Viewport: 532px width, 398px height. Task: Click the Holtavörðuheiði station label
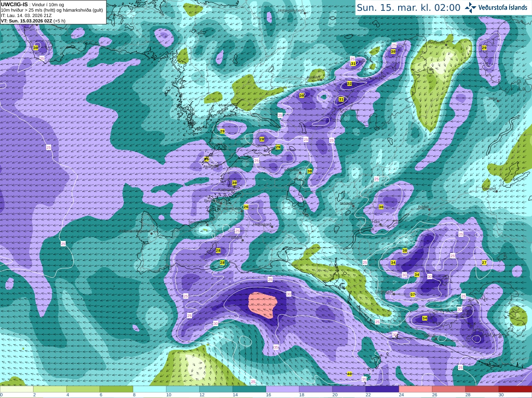pos(291,10)
